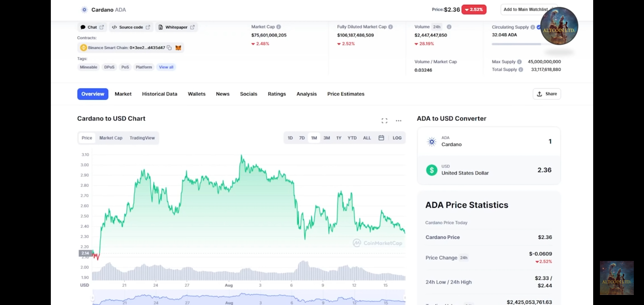Open the Historical Data tab

click(x=160, y=94)
